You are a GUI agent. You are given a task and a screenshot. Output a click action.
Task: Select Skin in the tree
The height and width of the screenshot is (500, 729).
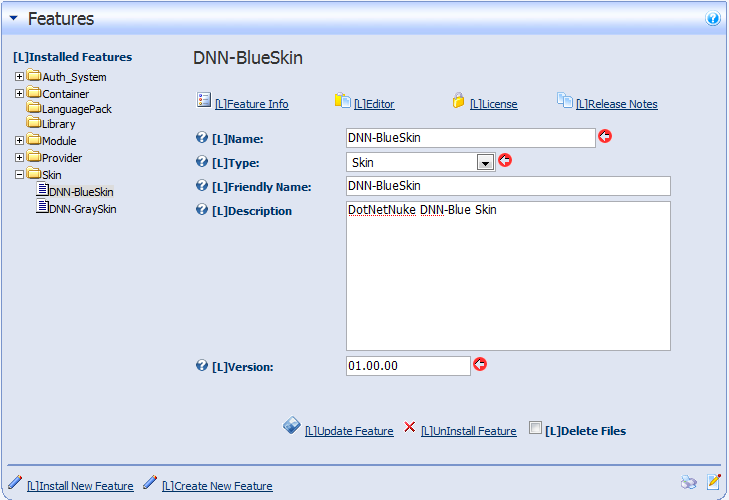pyautogui.click(x=52, y=175)
